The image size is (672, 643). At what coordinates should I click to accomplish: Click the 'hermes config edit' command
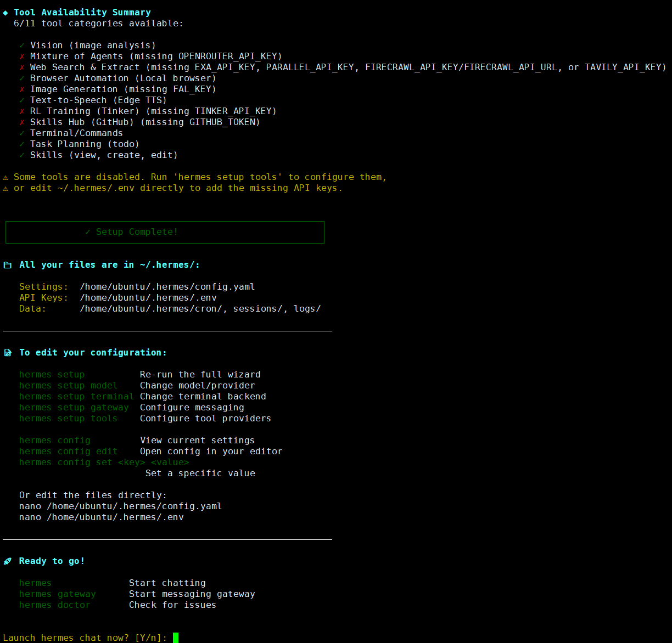69,452
